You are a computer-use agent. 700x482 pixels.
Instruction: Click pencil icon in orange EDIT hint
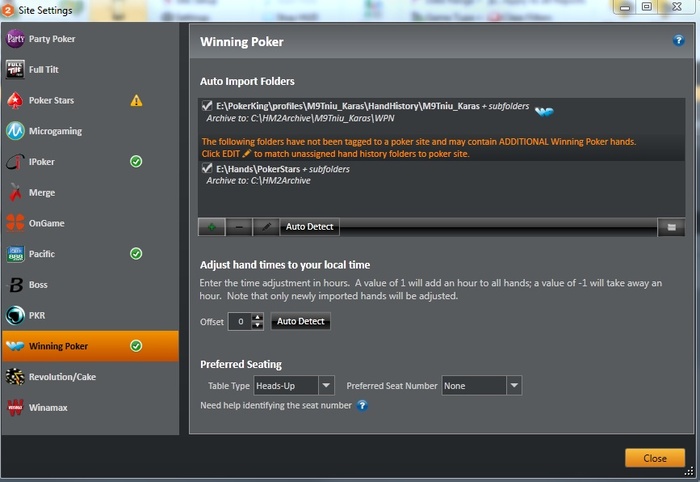(246, 154)
